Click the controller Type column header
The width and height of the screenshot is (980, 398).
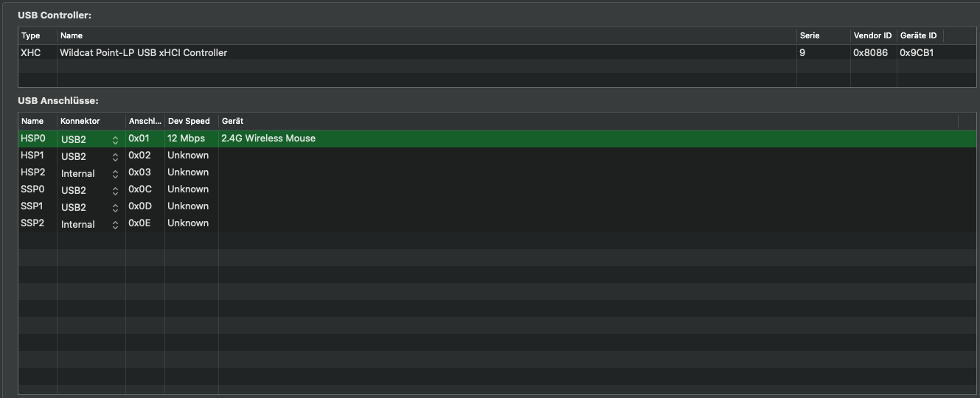click(31, 35)
